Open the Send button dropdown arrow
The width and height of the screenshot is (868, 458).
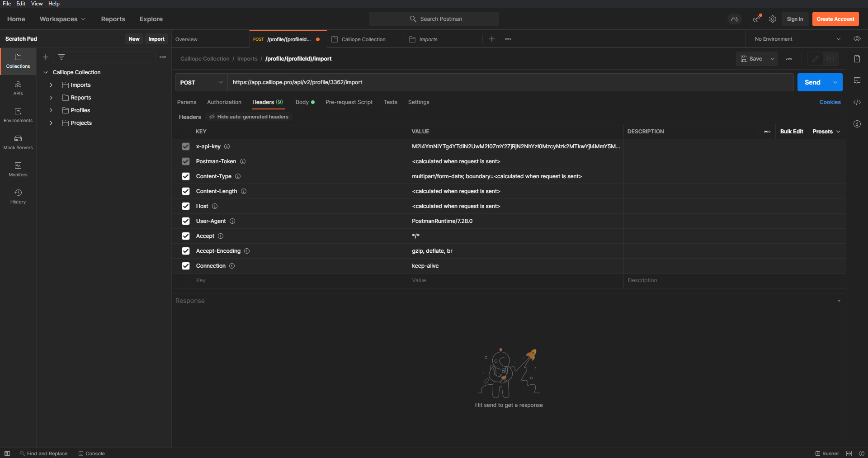(x=835, y=82)
